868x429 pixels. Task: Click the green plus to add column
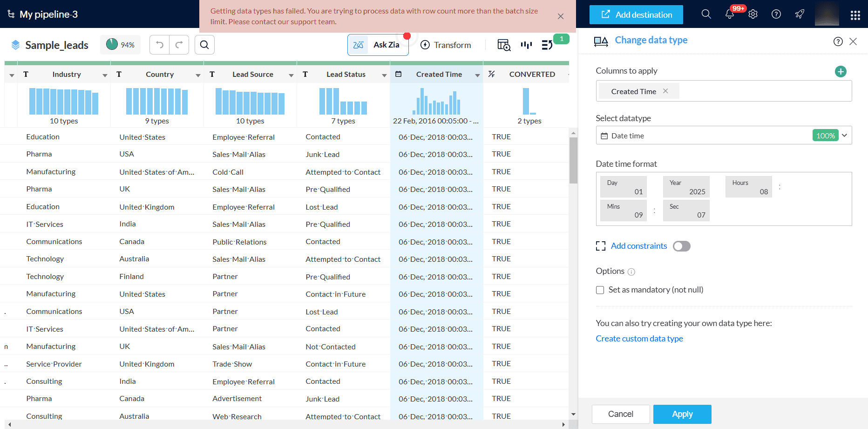coord(841,71)
